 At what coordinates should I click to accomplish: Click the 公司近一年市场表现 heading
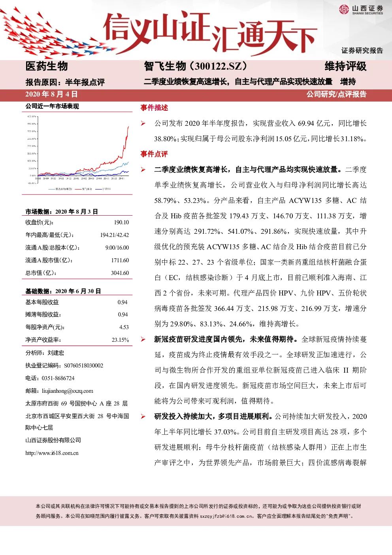point(52,106)
